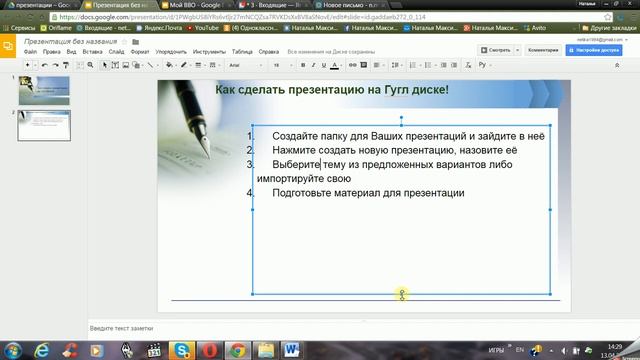640x360 pixels.
Task: Toggle the numbered list button
Action: [x=413, y=65]
